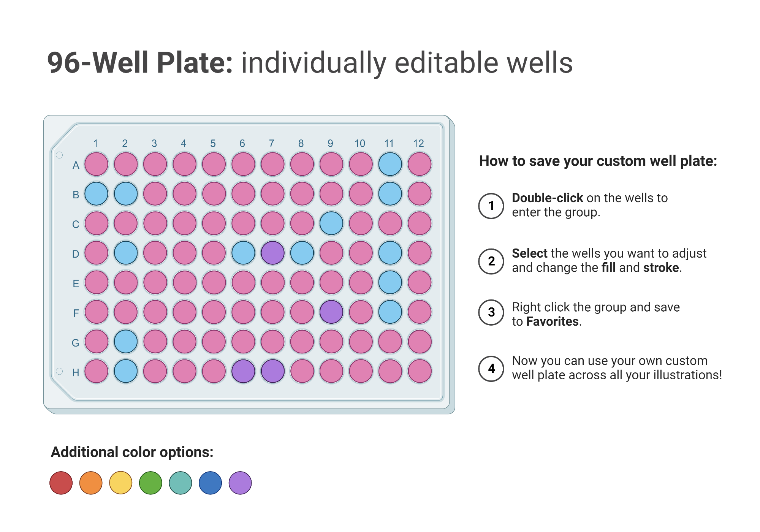Click the purple well at H6

[x=243, y=371]
